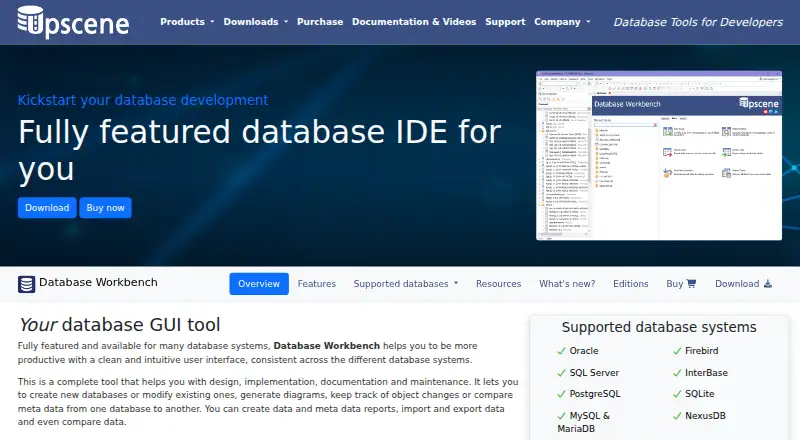Select the Overview tab
800x440 pixels.
259,284
